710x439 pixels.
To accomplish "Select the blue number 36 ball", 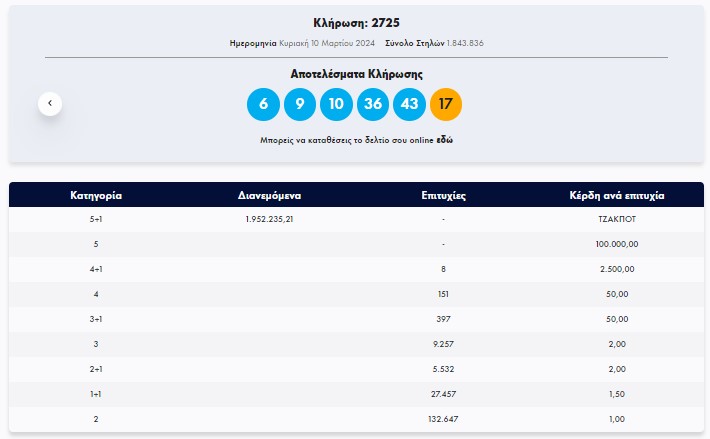I will coord(373,104).
